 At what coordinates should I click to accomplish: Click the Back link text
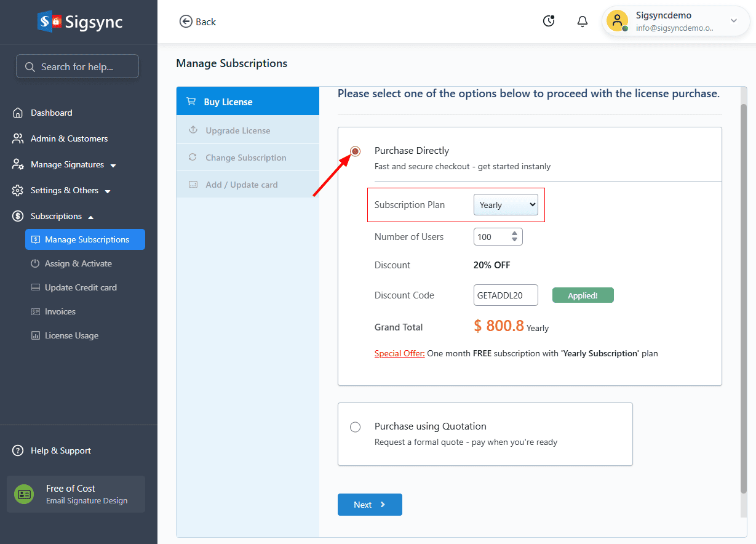205,22
